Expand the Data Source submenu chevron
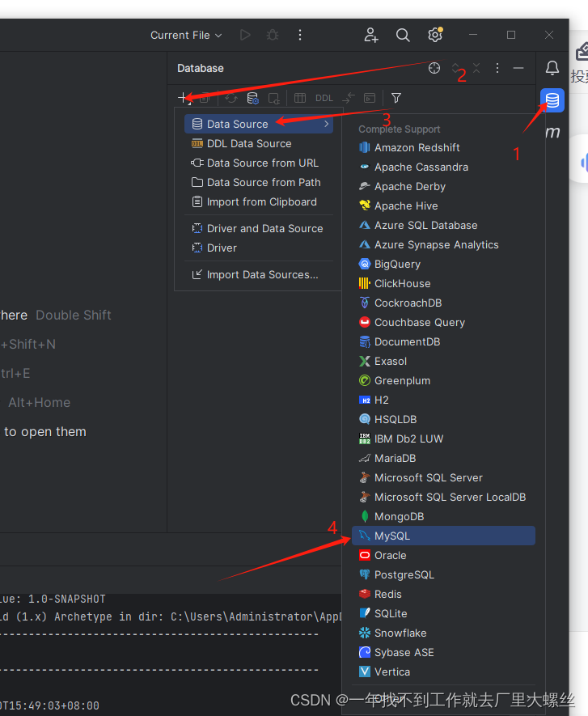Image resolution: width=588 pixels, height=716 pixels. 327,124
